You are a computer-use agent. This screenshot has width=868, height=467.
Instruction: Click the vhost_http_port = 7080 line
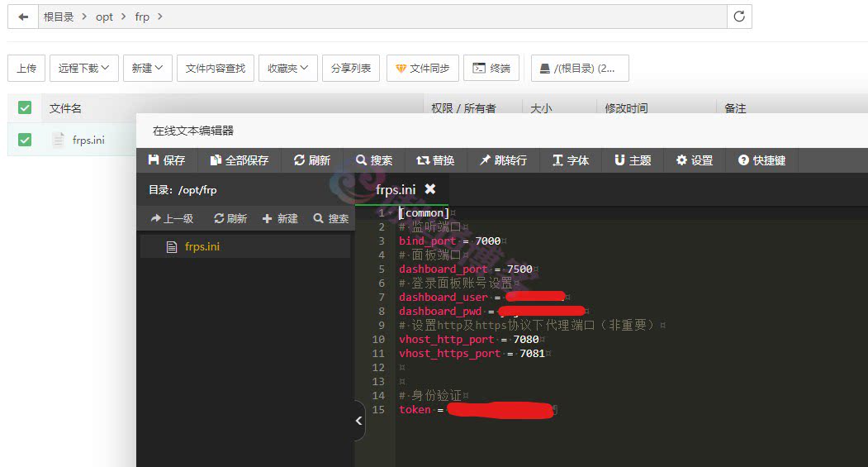469,339
